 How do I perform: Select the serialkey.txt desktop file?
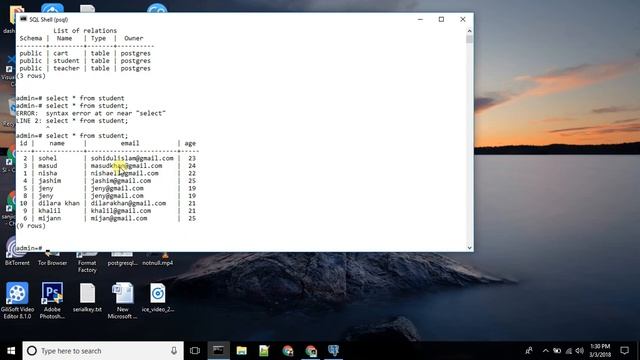(87, 298)
